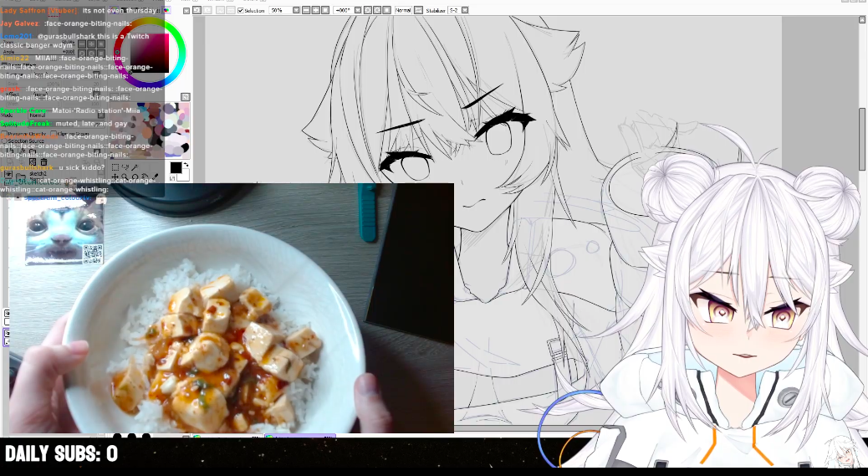
Task: Open the Stabilizer level dropdown
Action: [x=465, y=10]
